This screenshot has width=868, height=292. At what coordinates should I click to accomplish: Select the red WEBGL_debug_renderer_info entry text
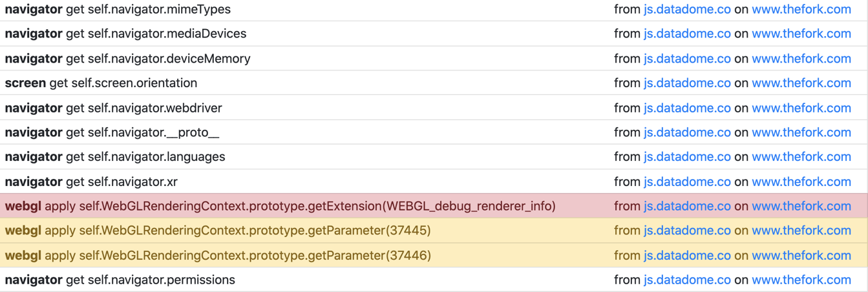(x=280, y=207)
